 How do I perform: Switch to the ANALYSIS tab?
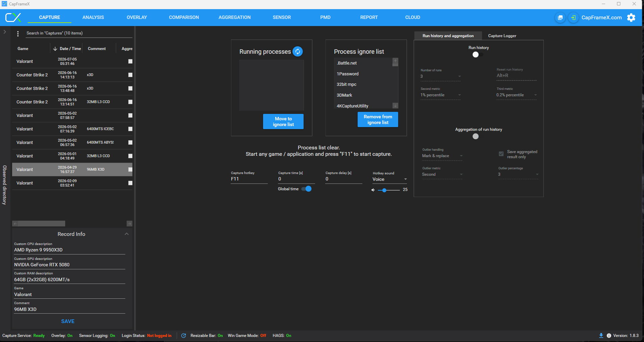pos(93,17)
